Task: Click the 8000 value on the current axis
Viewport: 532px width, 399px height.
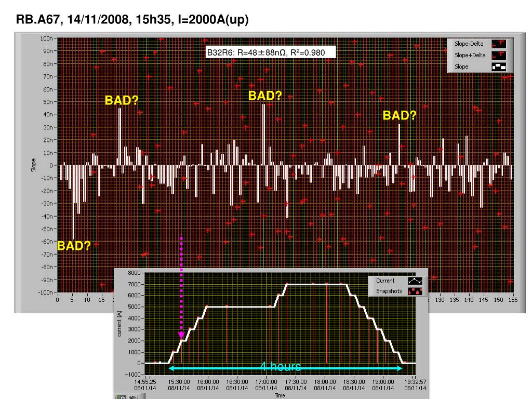Action: 134,273
